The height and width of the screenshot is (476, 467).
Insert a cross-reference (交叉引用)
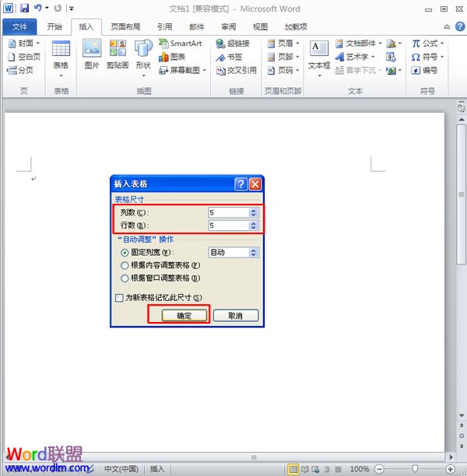coord(236,71)
